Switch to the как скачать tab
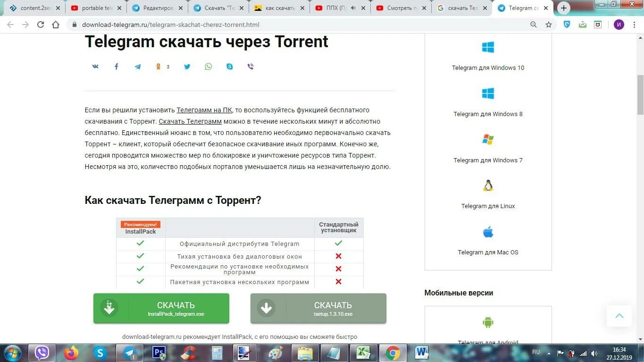Screen dimensions: 644x362 (279, 8)
